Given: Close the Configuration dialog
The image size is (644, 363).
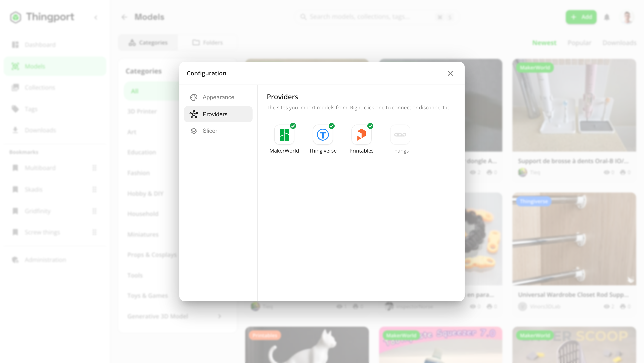Looking at the screenshot, I should click(x=450, y=73).
